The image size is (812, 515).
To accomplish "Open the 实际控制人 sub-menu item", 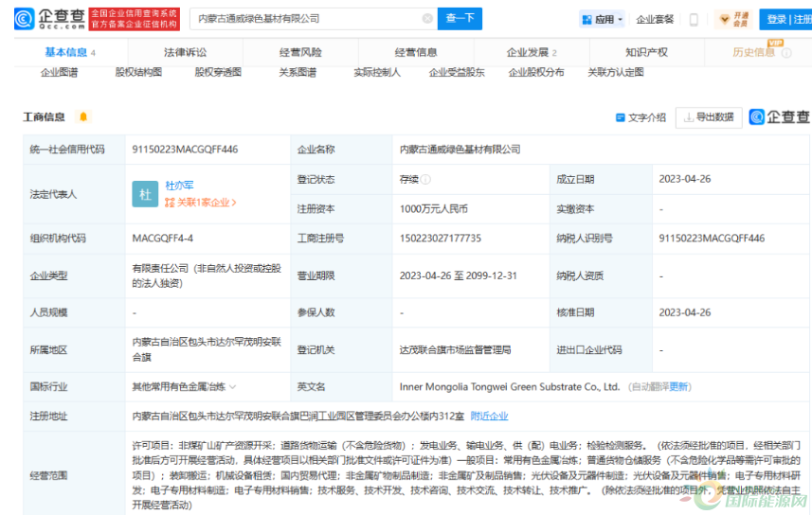I will (x=377, y=73).
